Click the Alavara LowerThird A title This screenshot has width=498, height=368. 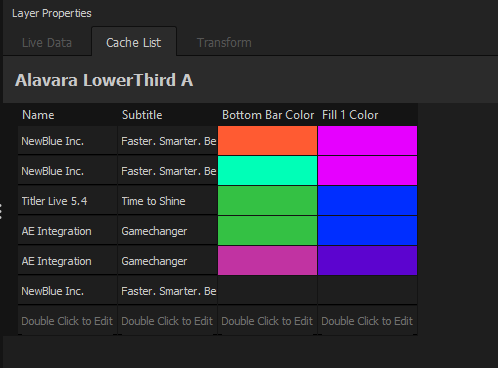pos(104,80)
